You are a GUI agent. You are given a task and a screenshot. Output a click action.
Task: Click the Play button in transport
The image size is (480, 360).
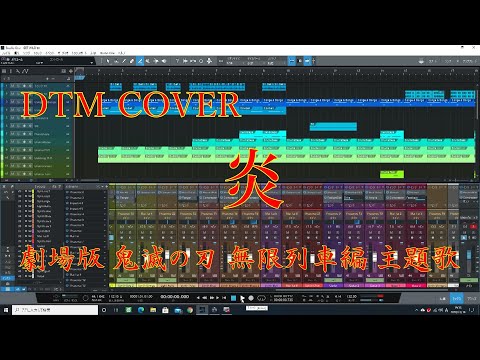tap(242, 298)
